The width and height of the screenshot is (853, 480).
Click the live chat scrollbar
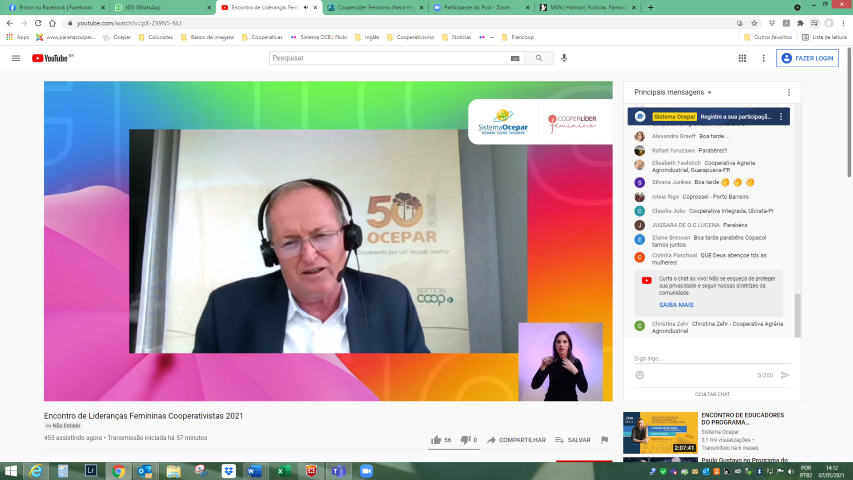point(798,315)
